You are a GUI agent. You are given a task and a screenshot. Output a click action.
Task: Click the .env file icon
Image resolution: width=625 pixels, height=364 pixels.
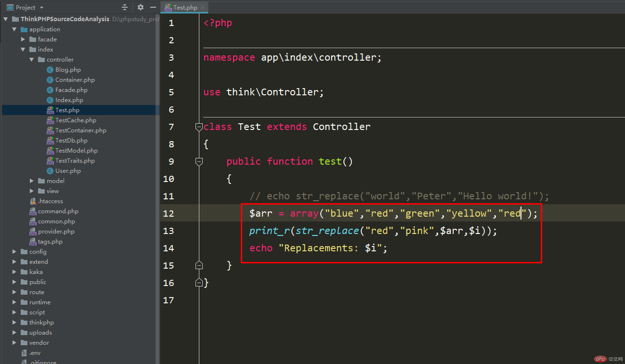24,353
